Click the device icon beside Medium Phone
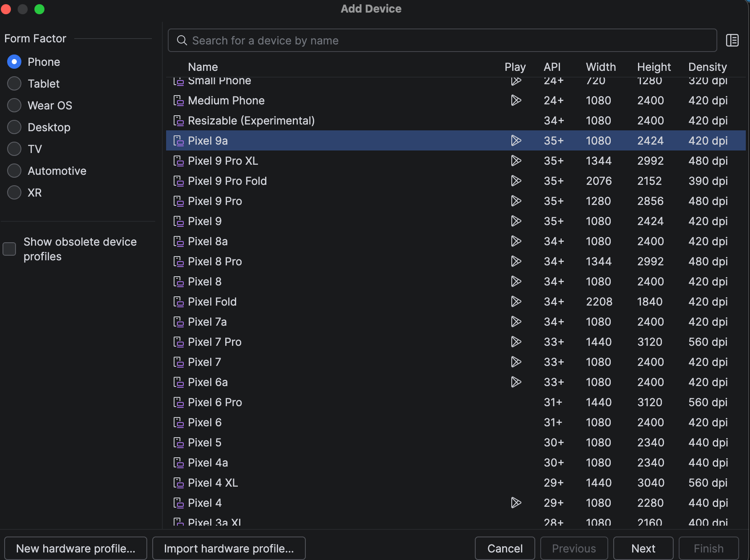This screenshot has width=750, height=560. point(179,101)
